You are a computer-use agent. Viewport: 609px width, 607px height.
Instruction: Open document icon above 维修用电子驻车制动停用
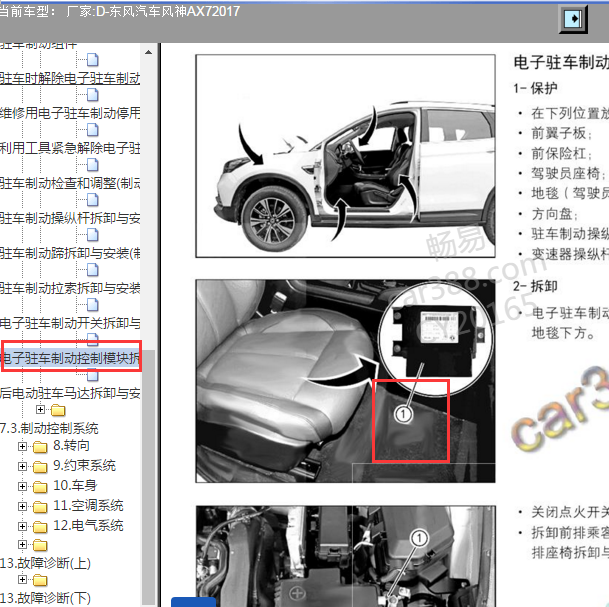click(x=92, y=95)
